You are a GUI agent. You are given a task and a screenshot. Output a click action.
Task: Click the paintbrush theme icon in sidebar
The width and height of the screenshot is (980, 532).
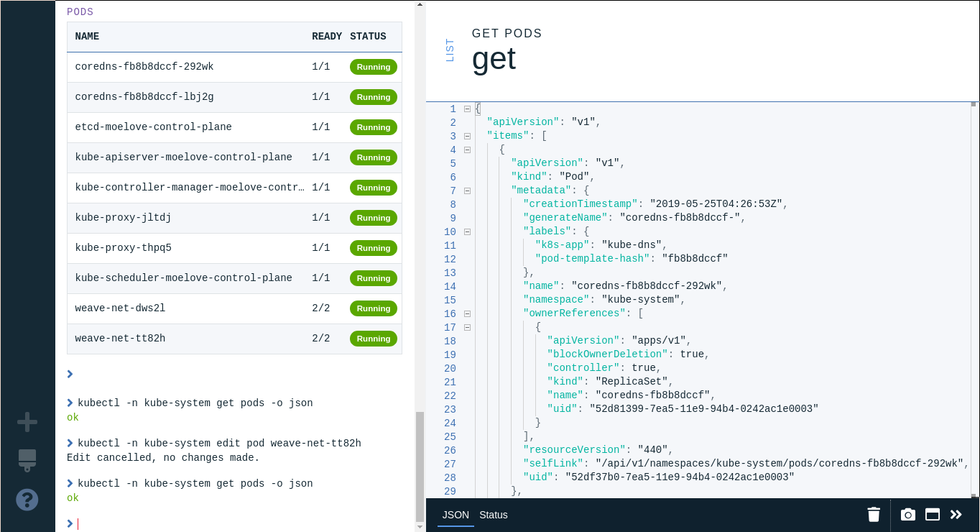point(27,460)
